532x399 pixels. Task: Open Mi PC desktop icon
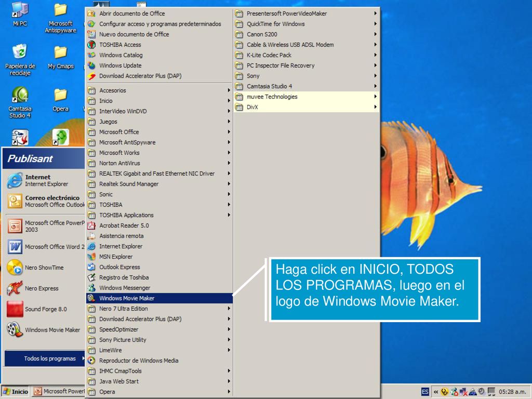click(20, 15)
